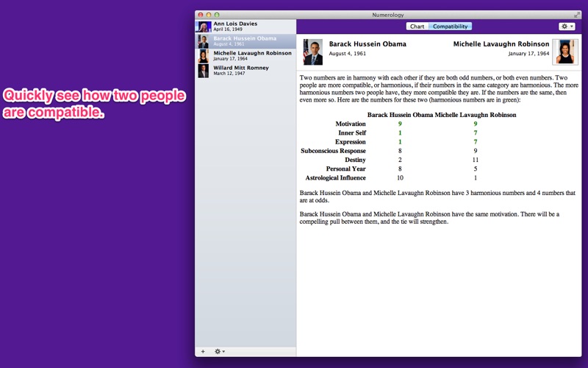588x368 pixels.
Task: Select the Compatibility tab
Action: pyautogui.click(x=450, y=26)
